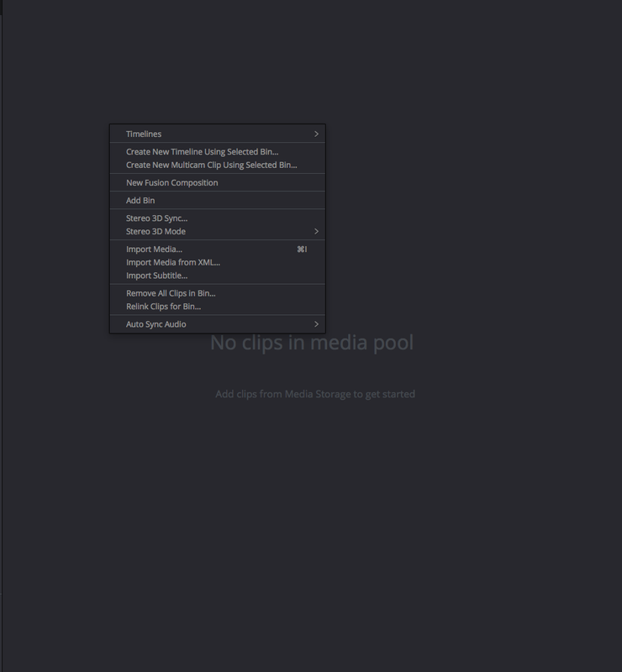
Task: Select Remove All Clips in Bin
Action: [218, 293]
